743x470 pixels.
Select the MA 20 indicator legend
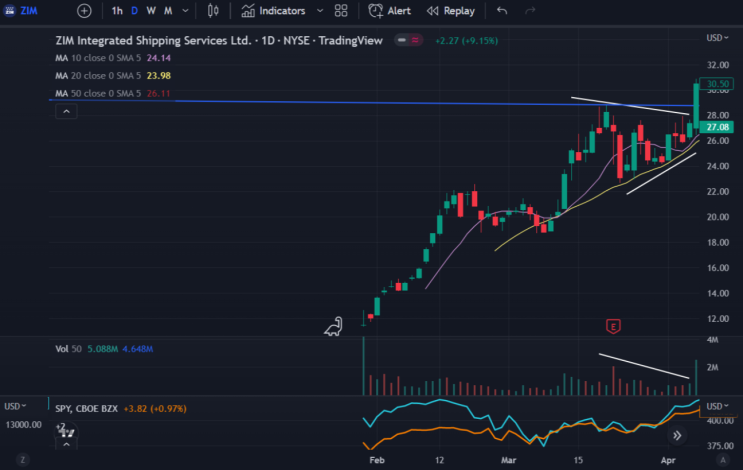pos(113,76)
